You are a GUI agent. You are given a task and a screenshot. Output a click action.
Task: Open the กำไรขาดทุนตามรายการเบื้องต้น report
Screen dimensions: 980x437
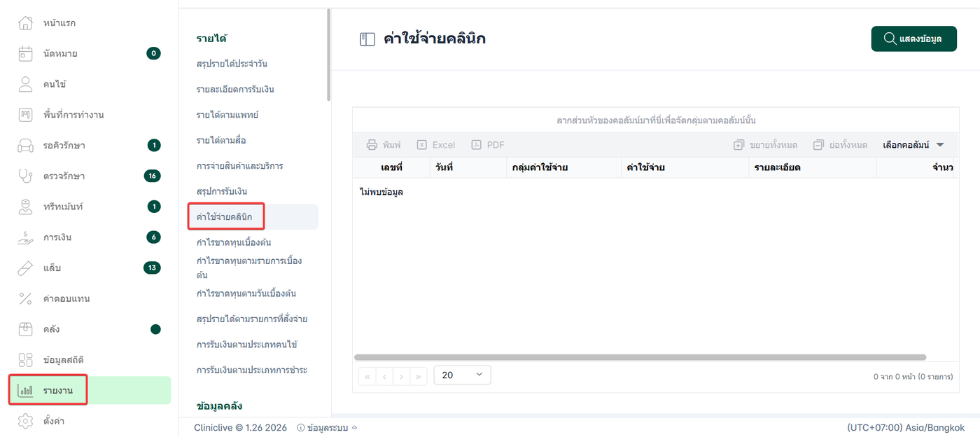(x=248, y=268)
